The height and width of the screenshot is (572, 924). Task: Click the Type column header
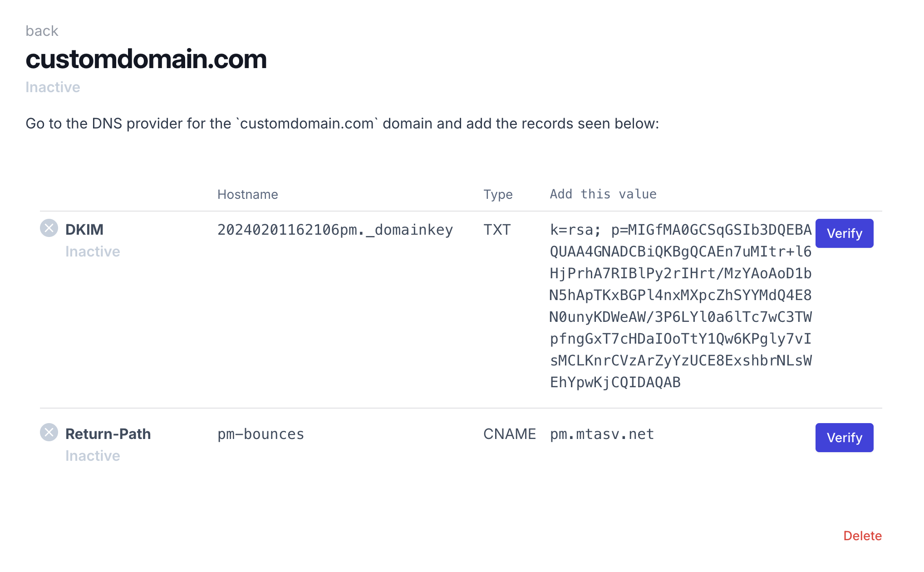(x=498, y=194)
